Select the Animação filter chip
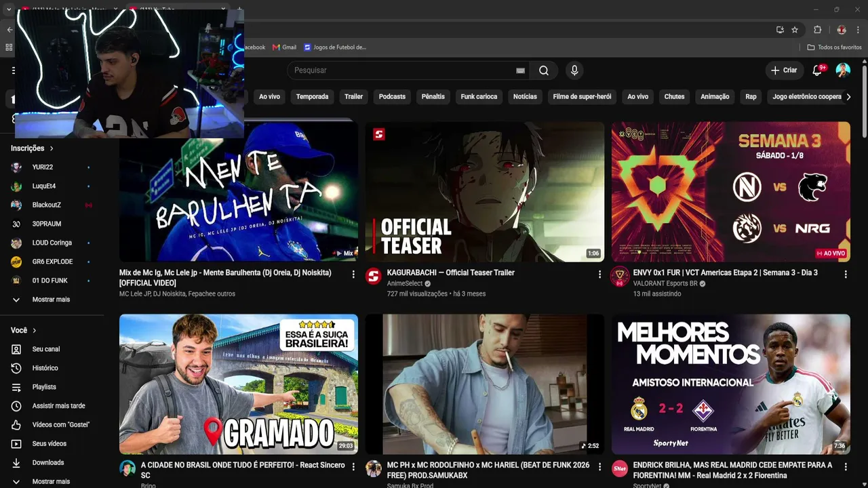The height and width of the screenshot is (488, 868). click(715, 97)
